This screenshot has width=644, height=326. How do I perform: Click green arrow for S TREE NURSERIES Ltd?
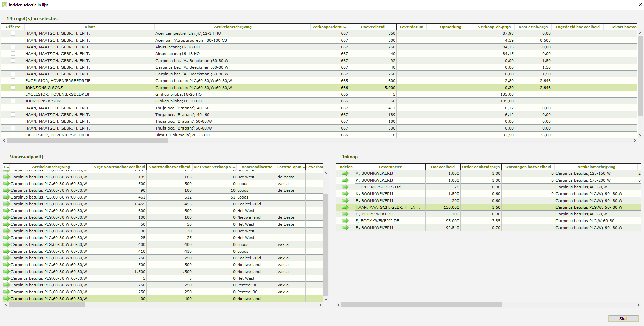point(345,187)
